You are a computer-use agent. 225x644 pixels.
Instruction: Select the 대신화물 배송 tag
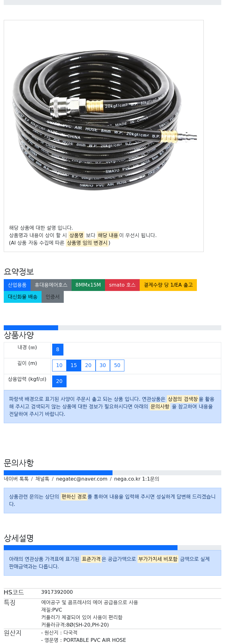[22, 297]
